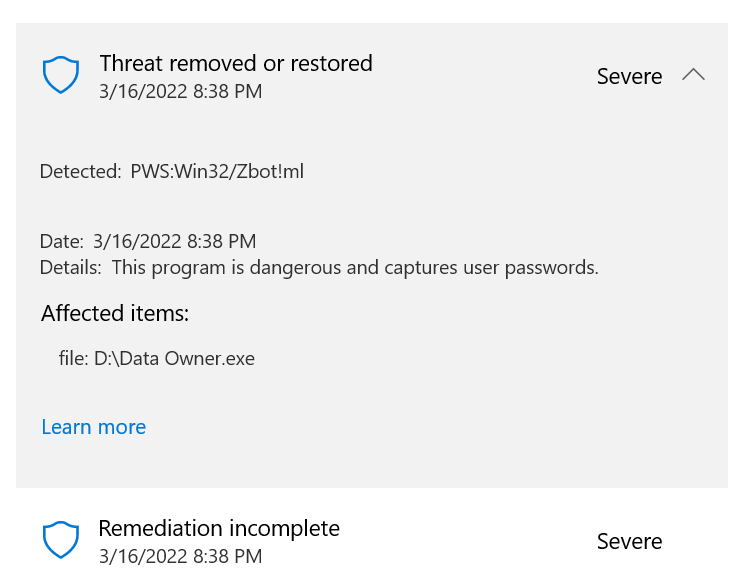
Task: Click the threat Details description text
Action: 355,268
